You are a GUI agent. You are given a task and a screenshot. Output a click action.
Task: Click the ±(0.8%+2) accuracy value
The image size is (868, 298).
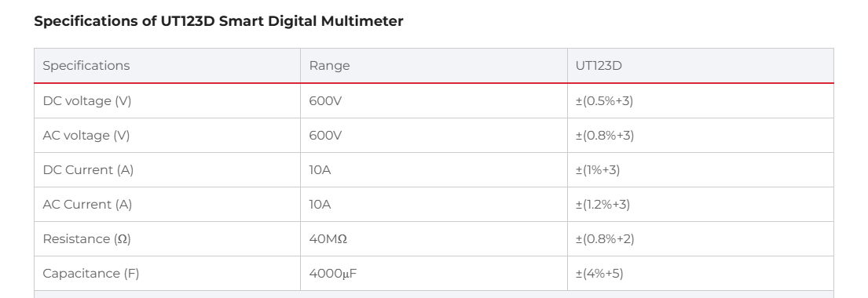605,239
